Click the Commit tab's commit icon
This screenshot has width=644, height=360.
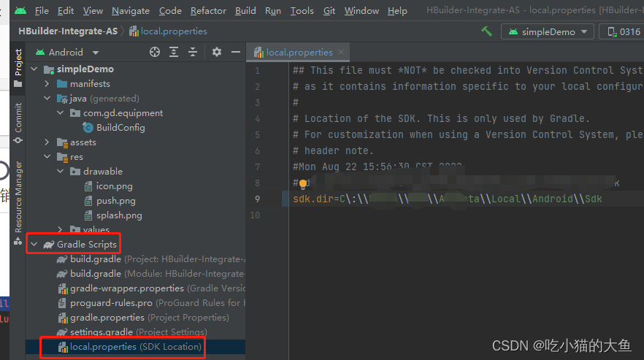(18, 140)
